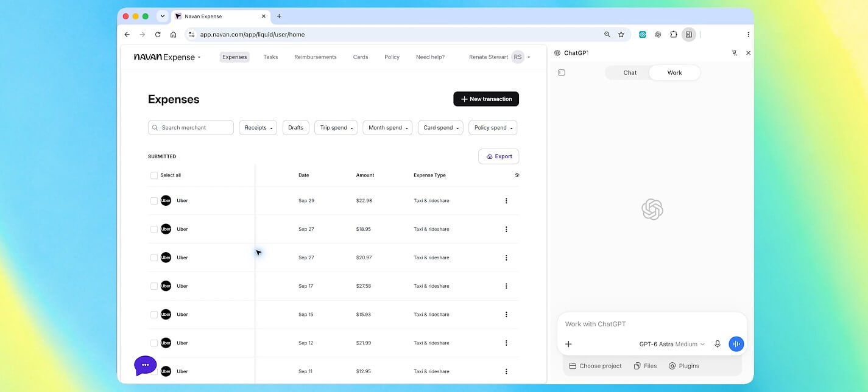Open the Renata Stewart account menu
Image resolution: width=868 pixels, height=392 pixels.
tap(499, 57)
